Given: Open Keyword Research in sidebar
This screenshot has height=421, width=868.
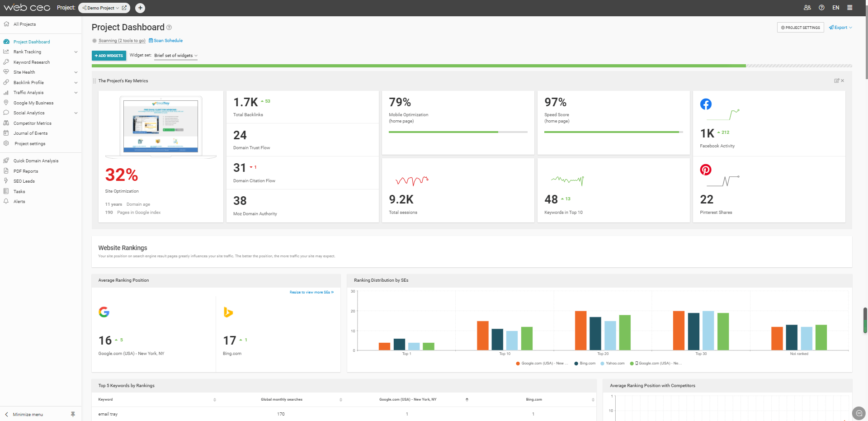Looking at the screenshot, I should pyautogui.click(x=31, y=62).
